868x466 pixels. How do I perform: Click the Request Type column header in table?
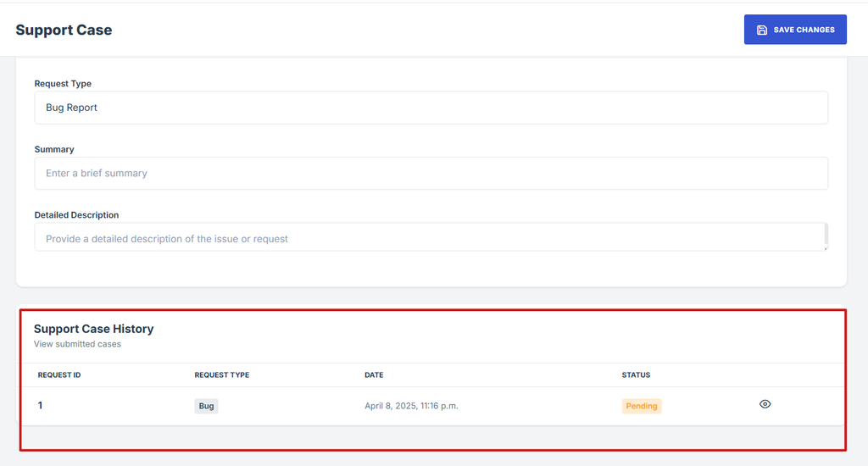tap(221, 374)
